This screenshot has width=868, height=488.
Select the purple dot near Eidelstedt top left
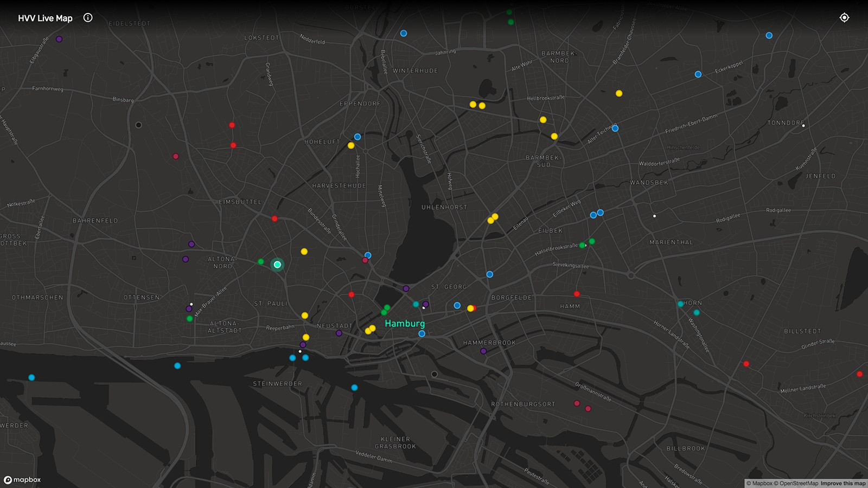click(x=59, y=38)
